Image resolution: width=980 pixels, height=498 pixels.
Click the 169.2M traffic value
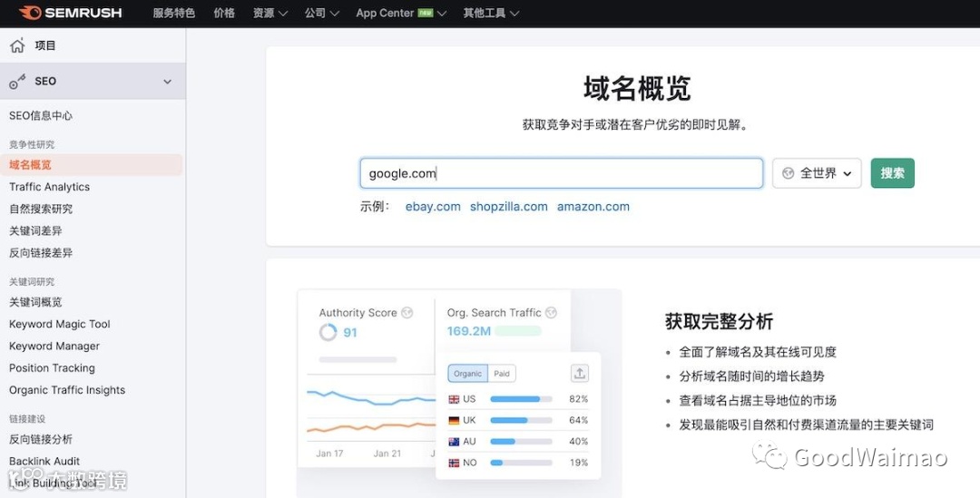(x=469, y=331)
